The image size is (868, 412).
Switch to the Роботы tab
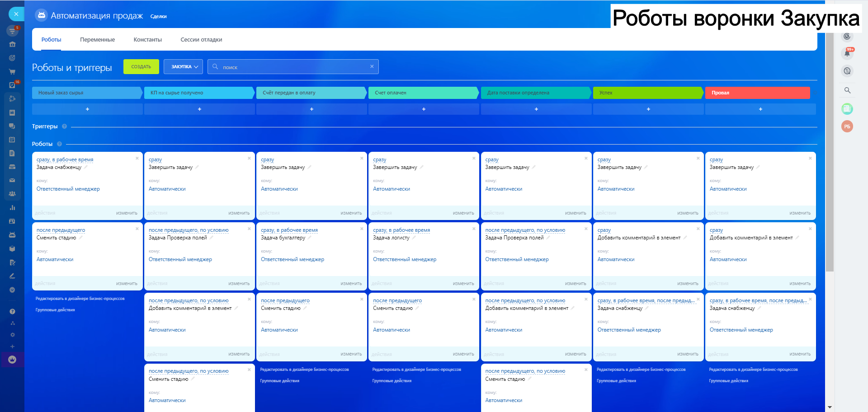(x=51, y=40)
